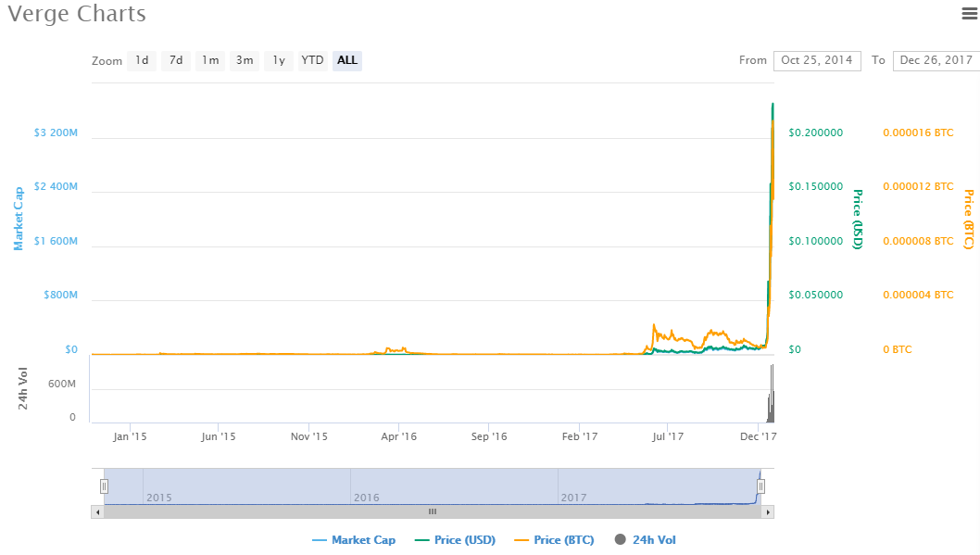
Task: Click the navigator right range handle
Action: pos(760,486)
